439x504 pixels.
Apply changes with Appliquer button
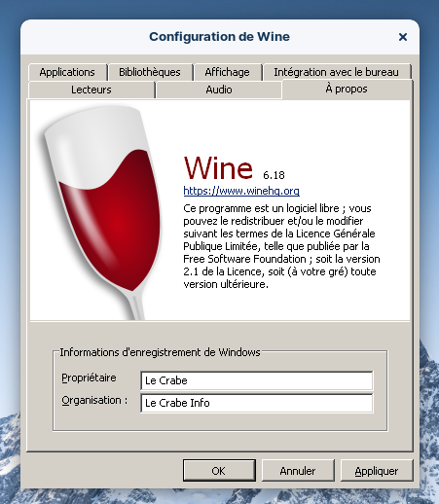tap(377, 470)
